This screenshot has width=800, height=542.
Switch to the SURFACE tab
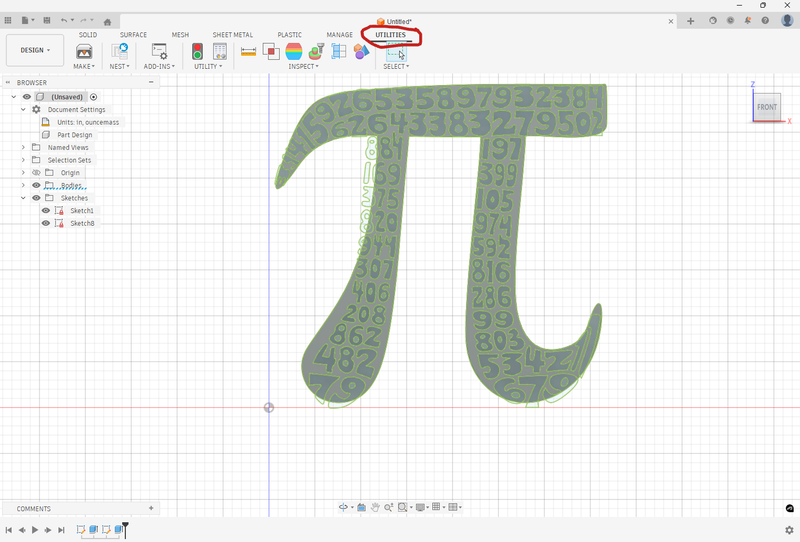coord(133,35)
